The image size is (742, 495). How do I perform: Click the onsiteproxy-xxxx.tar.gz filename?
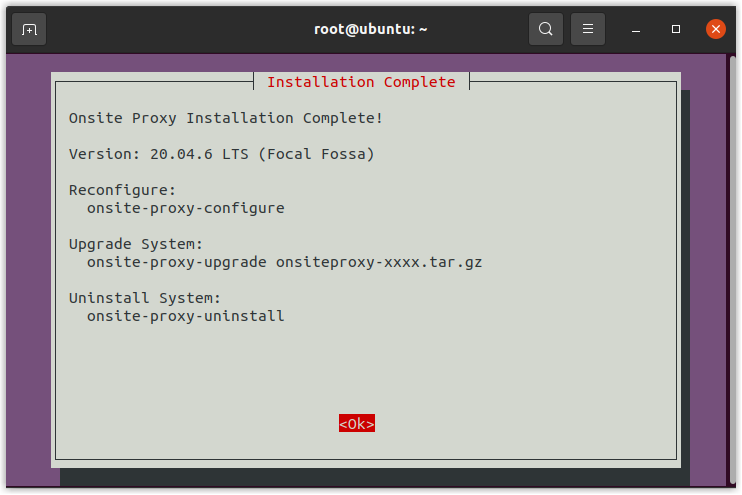coord(379,262)
